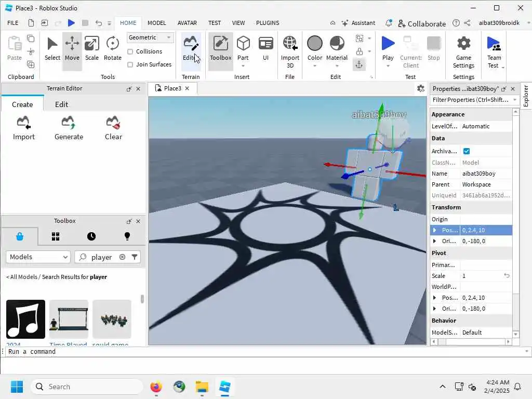Click the Copy icon in Clipboard

click(x=31, y=38)
